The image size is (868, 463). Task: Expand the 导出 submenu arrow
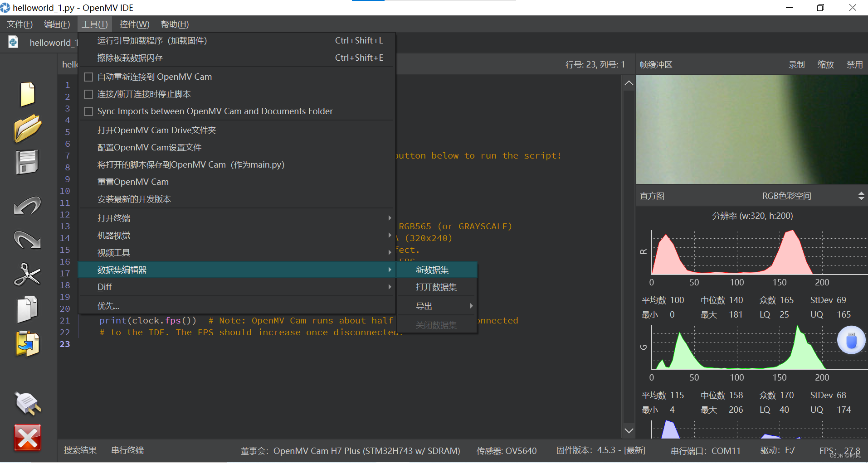(471, 306)
